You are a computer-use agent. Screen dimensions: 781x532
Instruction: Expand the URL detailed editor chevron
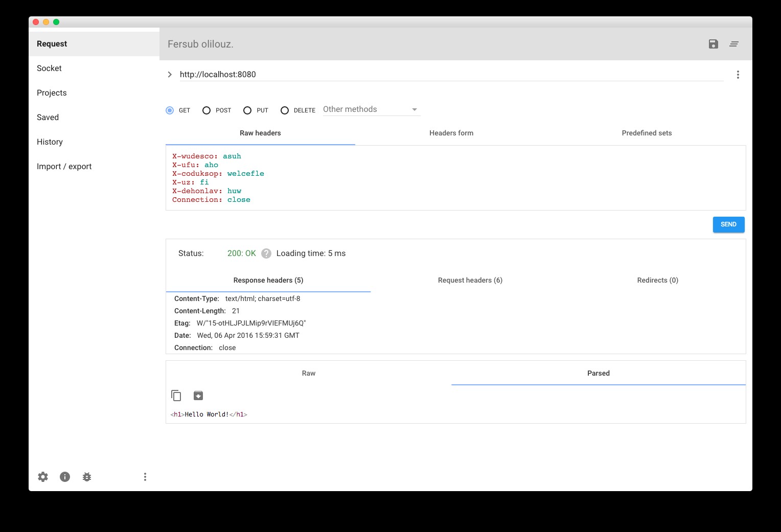click(x=170, y=75)
